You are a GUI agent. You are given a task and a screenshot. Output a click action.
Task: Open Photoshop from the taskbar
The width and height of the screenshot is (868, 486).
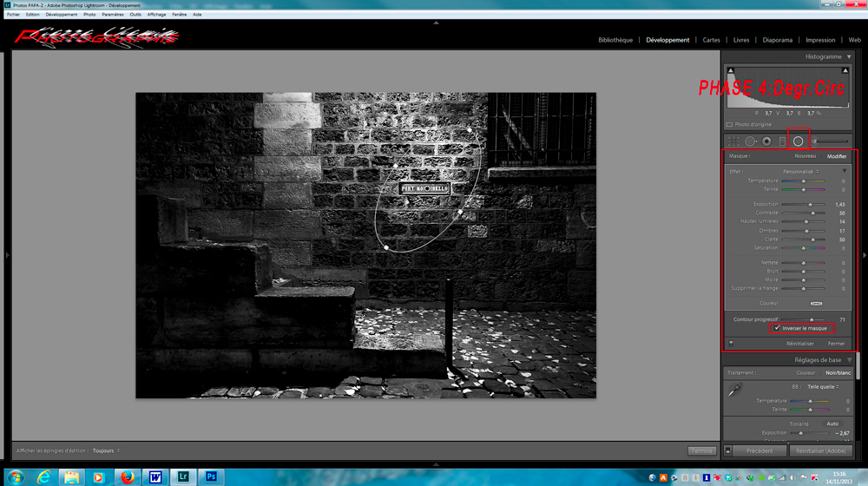click(211, 476)
